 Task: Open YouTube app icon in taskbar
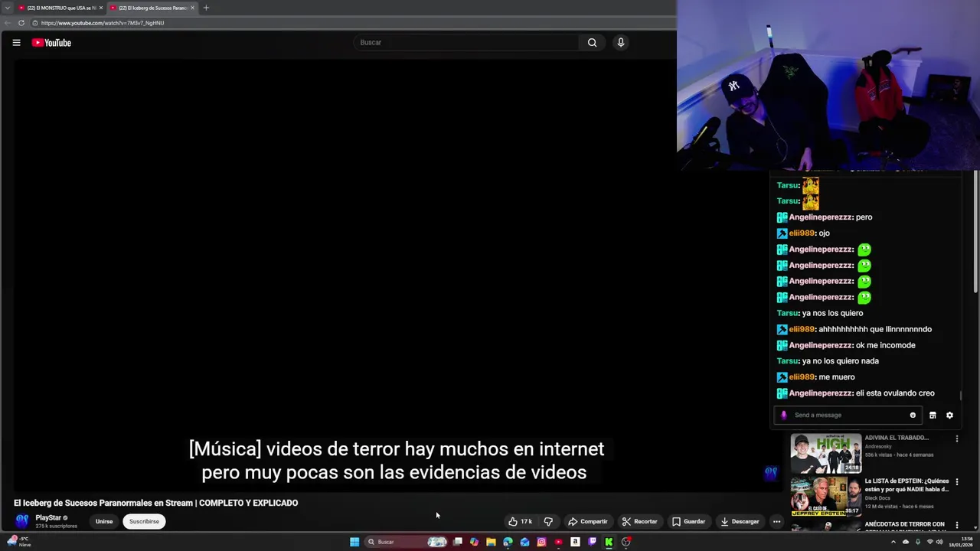click(x=558, y=542)
